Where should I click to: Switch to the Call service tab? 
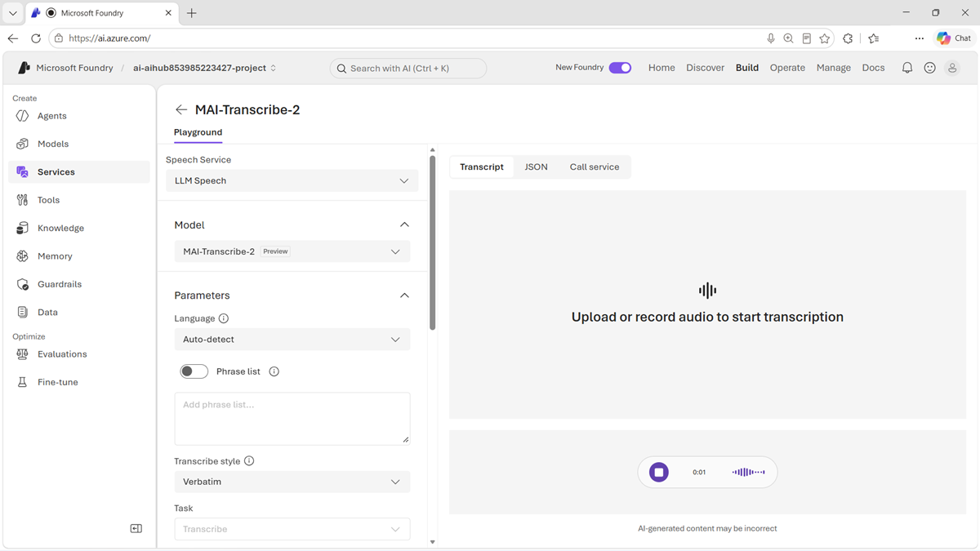point(595,167)
